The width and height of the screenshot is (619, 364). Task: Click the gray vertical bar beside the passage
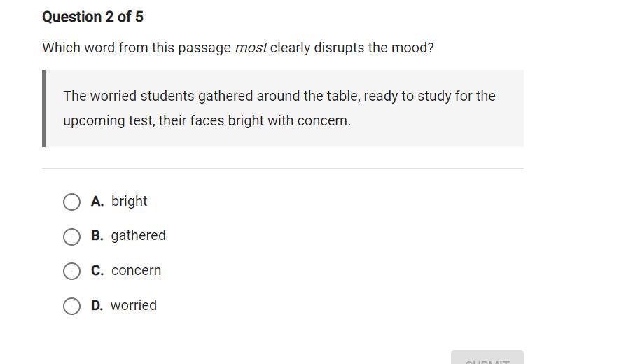click(x=44, y=108)
